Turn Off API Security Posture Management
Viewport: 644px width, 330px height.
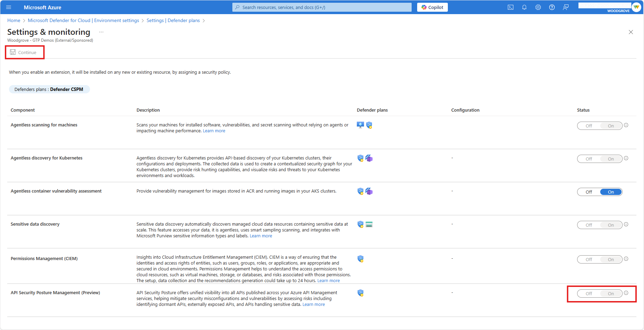coord(588,293)
